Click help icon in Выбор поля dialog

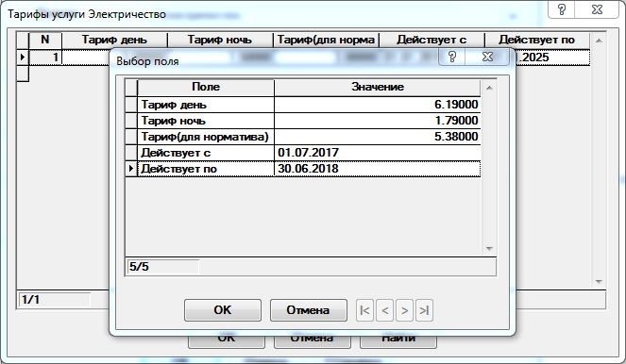pyautogui.click(x=452, y=57)
